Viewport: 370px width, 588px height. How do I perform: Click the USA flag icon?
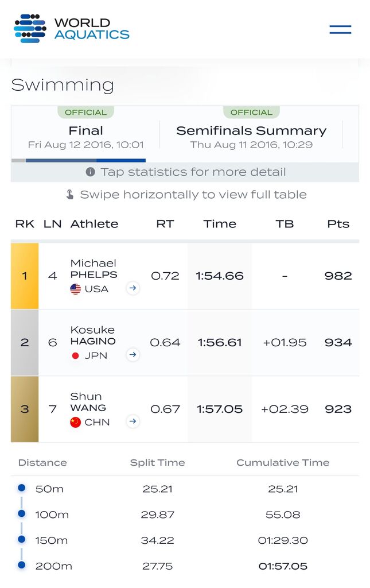point(75,289)
